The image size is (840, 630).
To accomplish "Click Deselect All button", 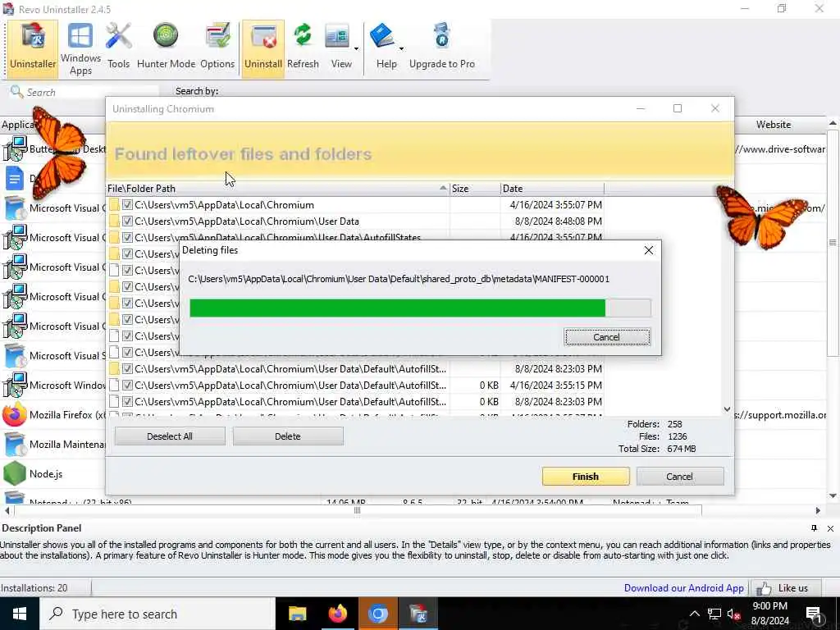I will pyautogui.click(x=169, y=436).
